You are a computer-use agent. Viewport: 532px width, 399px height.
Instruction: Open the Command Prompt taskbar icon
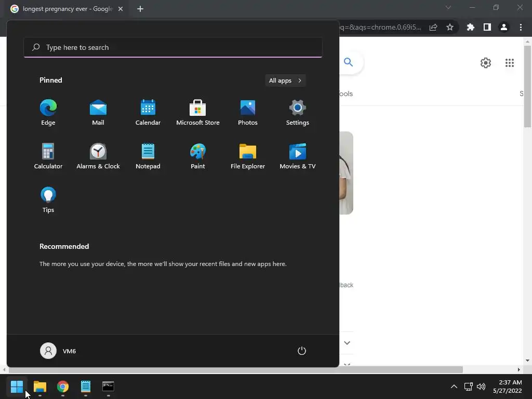(x=108, y=387)
